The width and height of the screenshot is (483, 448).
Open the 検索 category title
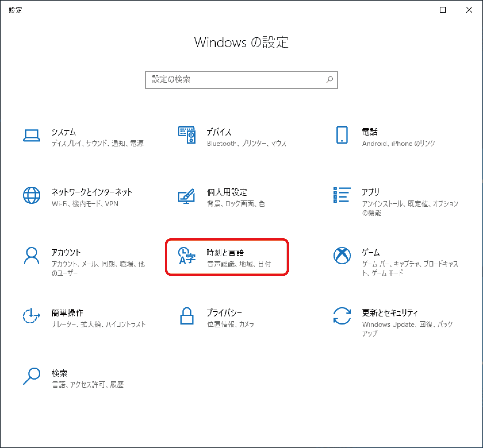60,373
